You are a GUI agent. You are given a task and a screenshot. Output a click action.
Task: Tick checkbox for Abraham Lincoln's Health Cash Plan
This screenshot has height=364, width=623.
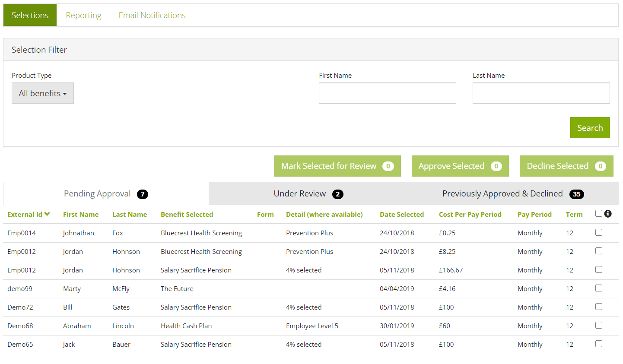click(x=598, y=325)
